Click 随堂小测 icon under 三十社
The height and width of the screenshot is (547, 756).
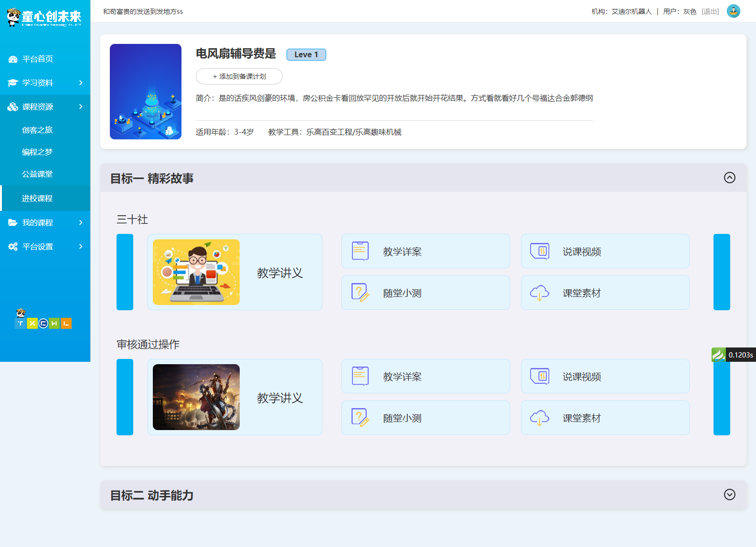click(x=360, y=293)
